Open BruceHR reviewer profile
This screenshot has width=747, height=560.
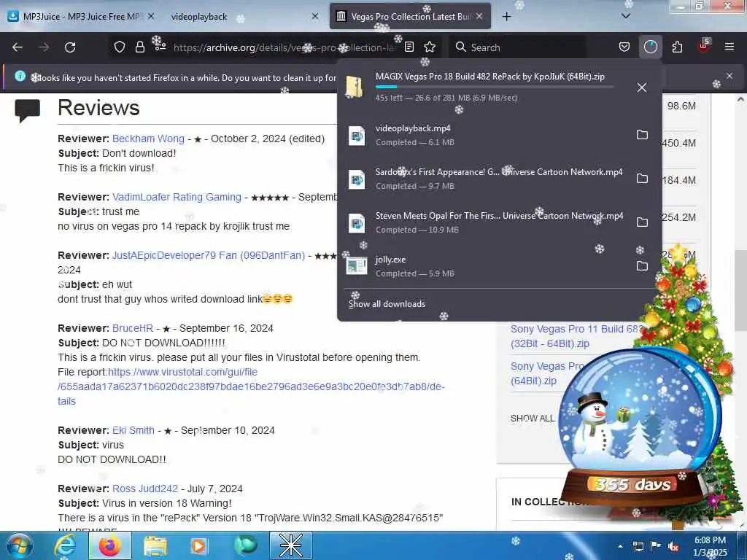(133, 328)
